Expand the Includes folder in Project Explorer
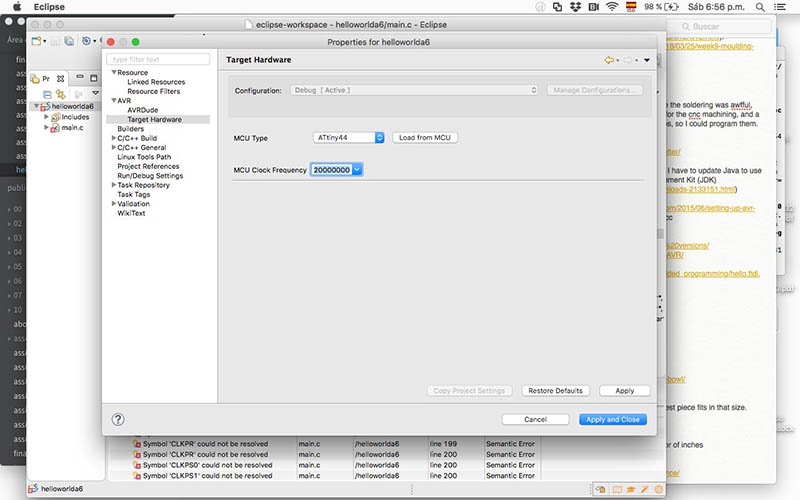This screenshot has height=500, width=800. [x=46, y=117]
